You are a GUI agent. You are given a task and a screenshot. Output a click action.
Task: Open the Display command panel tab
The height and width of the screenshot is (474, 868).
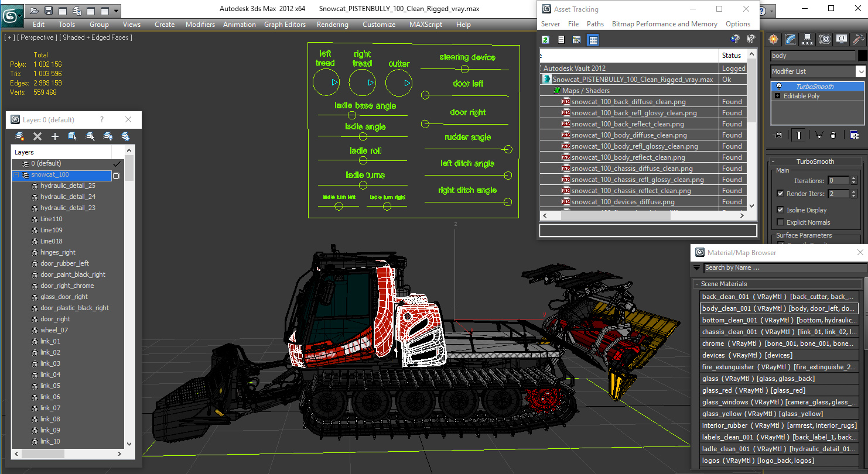click(842, 39)
